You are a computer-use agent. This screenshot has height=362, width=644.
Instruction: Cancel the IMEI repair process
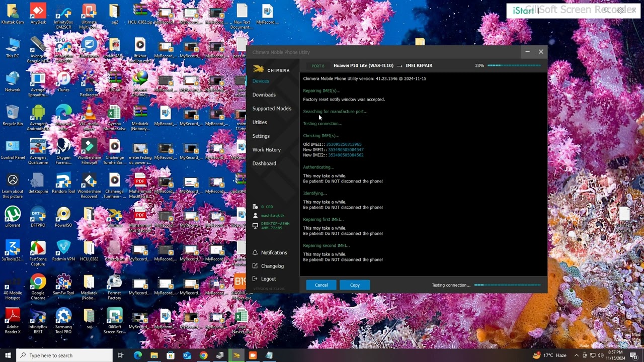(321, 285)
